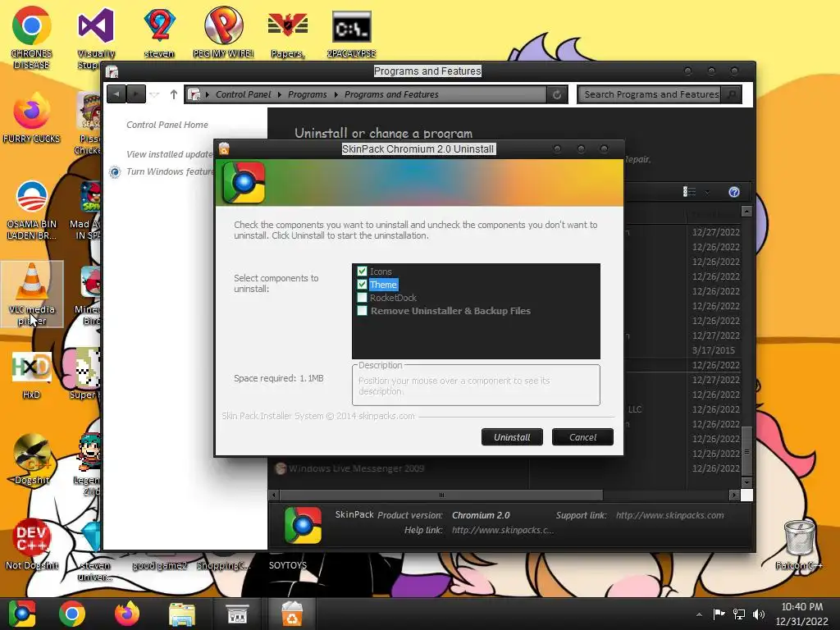Open Control Panel Home link
840x630 pixels.
click(x=167, y=125)
